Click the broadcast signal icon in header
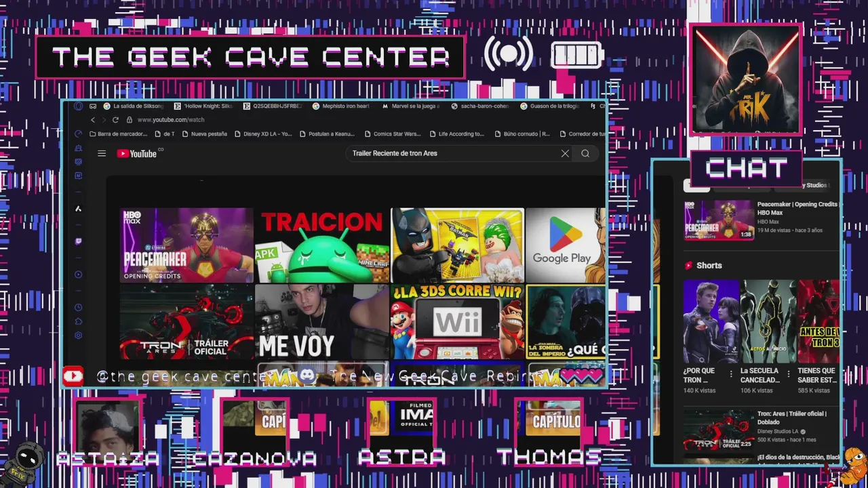The width and height of the screenshot is (868, 488). click(x=508, y=54)
